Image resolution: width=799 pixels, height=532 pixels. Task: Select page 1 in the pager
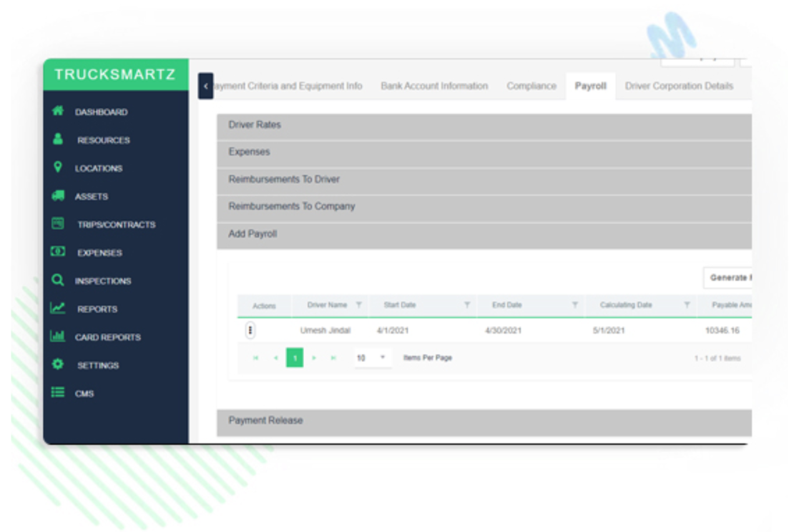tap(295, 358)
